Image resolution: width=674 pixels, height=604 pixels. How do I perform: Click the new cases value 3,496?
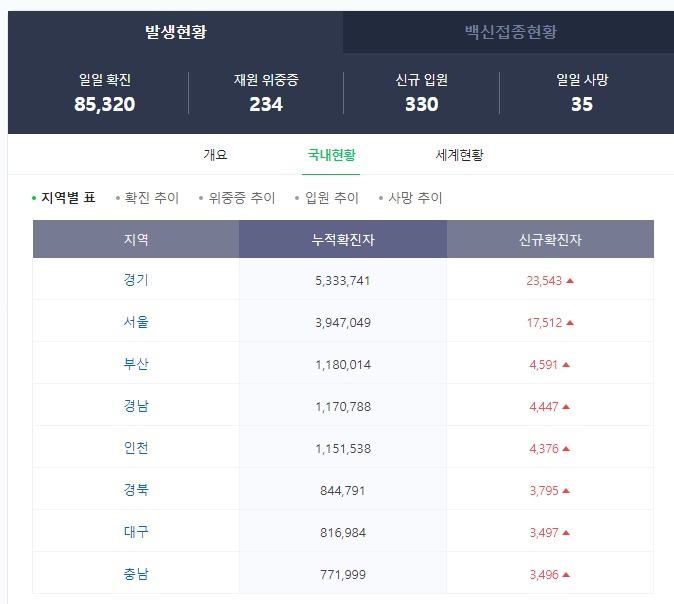click(x=544, y=575)
